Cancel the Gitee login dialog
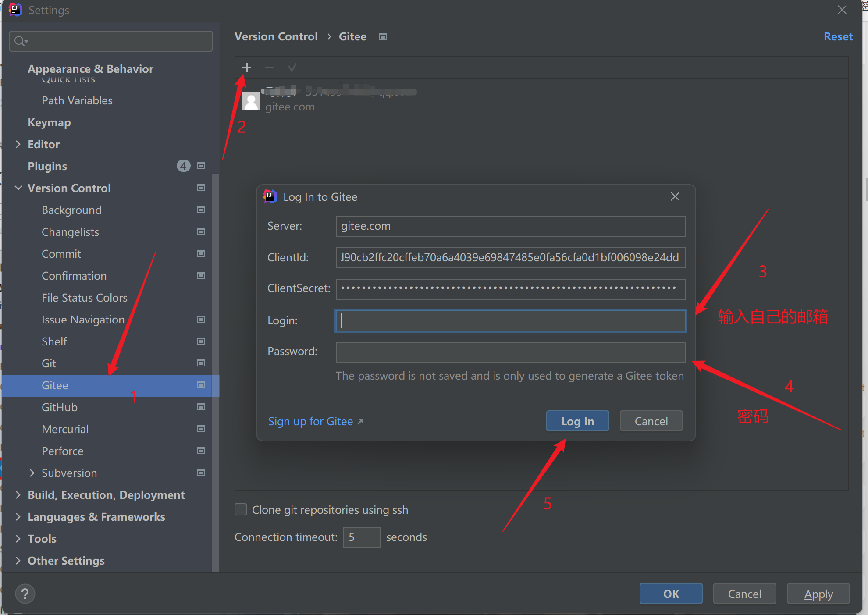This screenshot has height=615, width=868. 651,421
